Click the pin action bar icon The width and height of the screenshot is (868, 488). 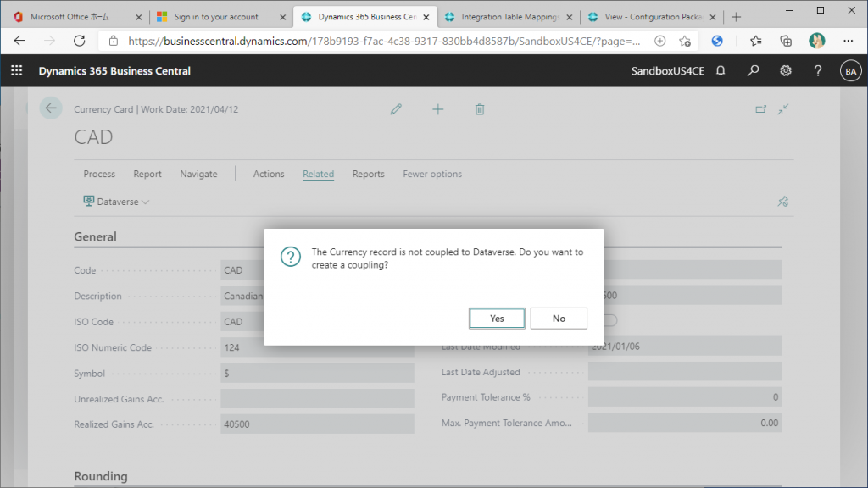tap(782, 202)
